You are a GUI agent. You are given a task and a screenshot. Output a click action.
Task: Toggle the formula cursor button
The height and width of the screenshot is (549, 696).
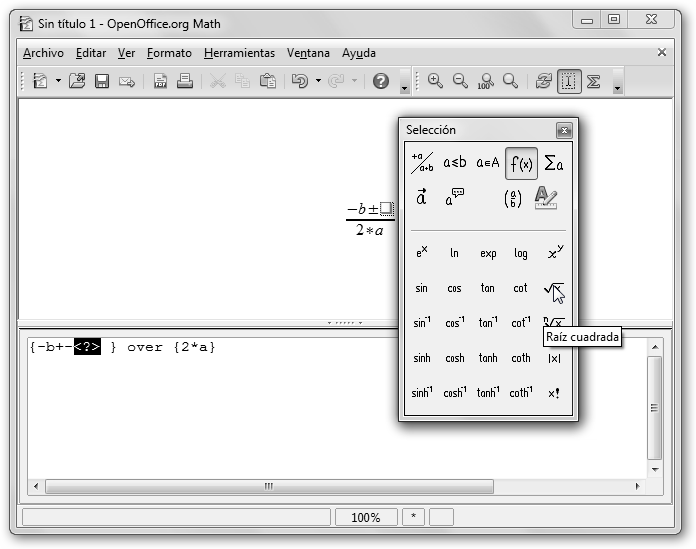569,82
